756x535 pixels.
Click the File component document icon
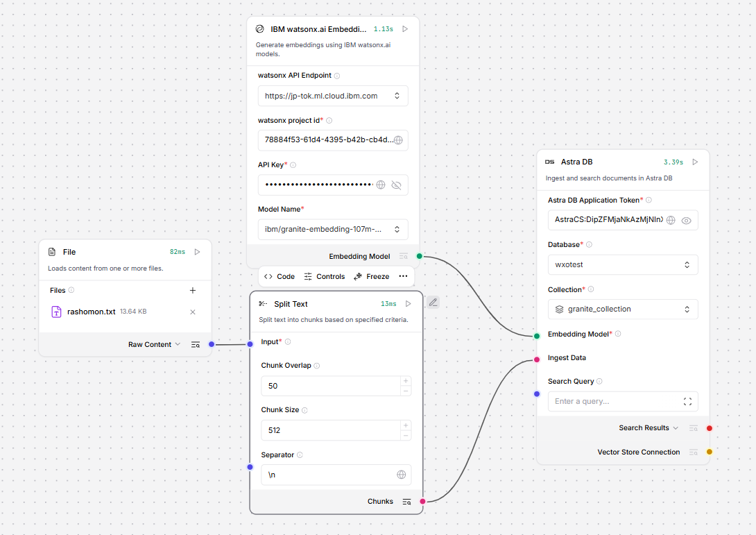tap(52, 252)
